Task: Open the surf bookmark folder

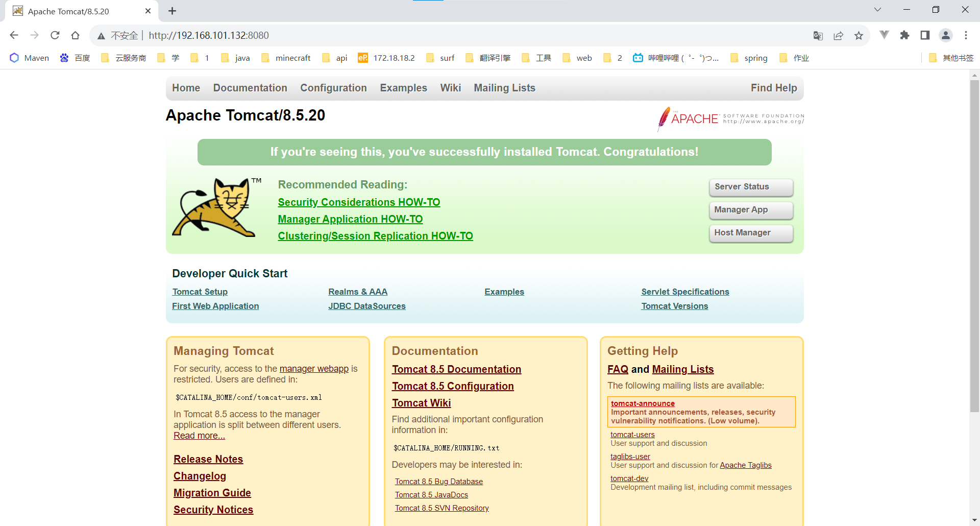Action: tap(440, 58)
